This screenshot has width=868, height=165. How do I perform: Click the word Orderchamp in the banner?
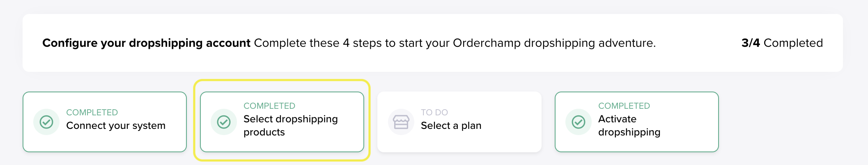click(x=487, y=43)
